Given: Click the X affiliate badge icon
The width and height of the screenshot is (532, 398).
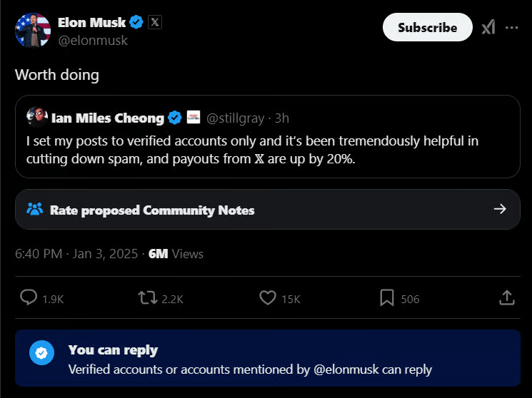Looking at the screenshot, I should tap(155, 22).
